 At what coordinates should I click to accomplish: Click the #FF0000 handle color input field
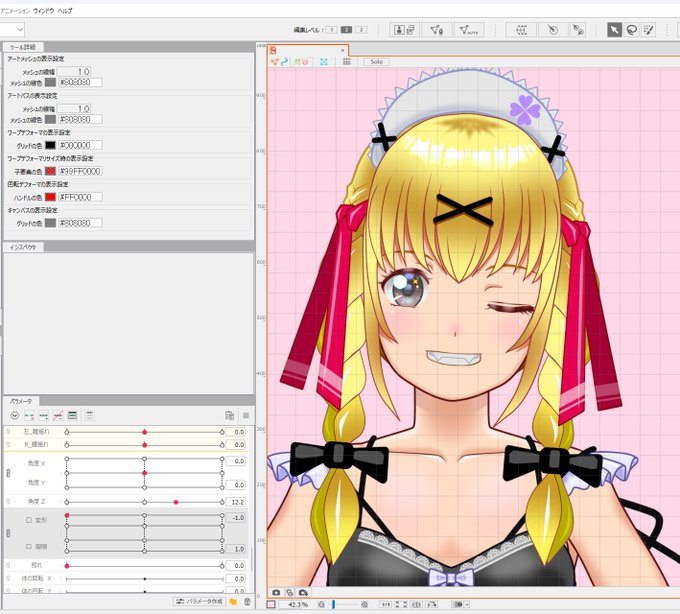point(80,197)
